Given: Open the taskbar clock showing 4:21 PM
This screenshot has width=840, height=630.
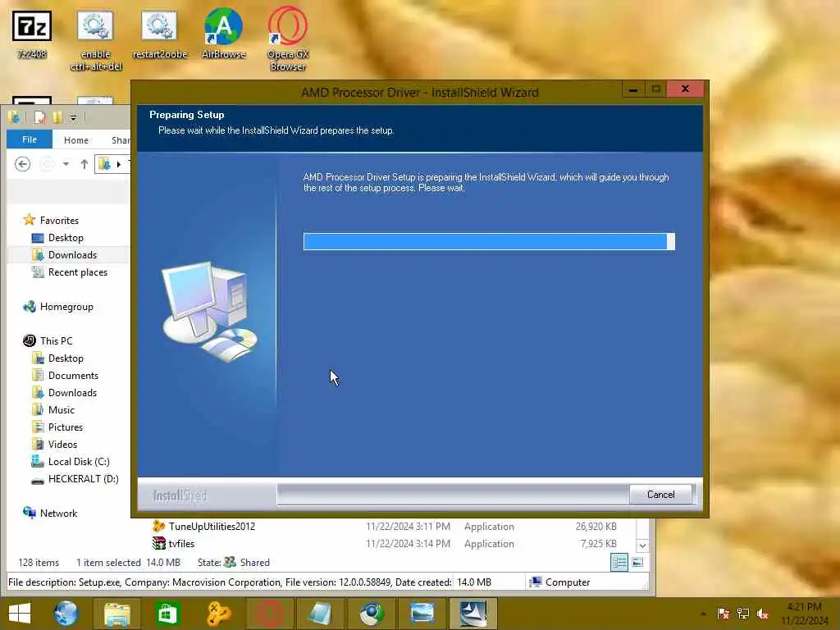Looking at the screenshot, I should pos(804,614).
